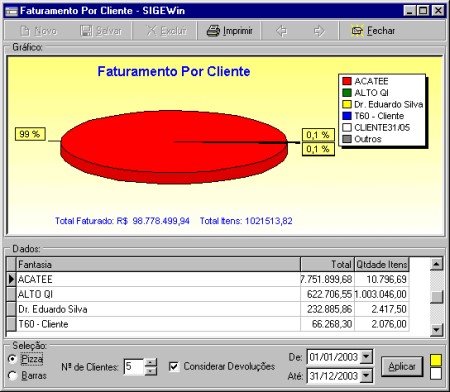Click the gray Outros legend swatch
This screenshot has width=450, height=392.
coord(347,139)
